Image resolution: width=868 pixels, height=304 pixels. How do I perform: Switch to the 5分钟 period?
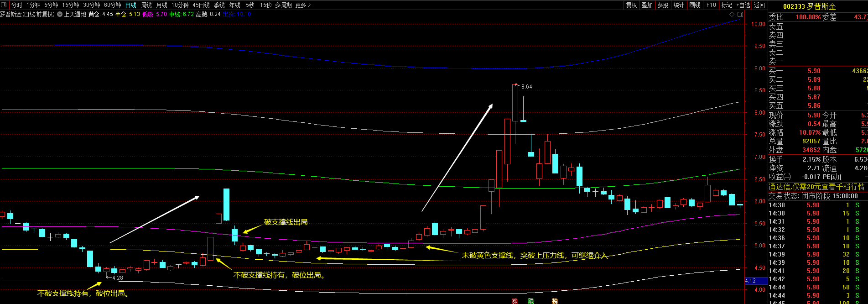coord(51,5)
